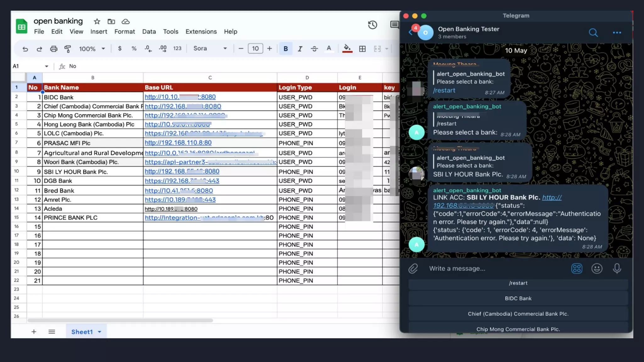
Task: Open the BIDC Bank base URL link
Action: point(180,97)
